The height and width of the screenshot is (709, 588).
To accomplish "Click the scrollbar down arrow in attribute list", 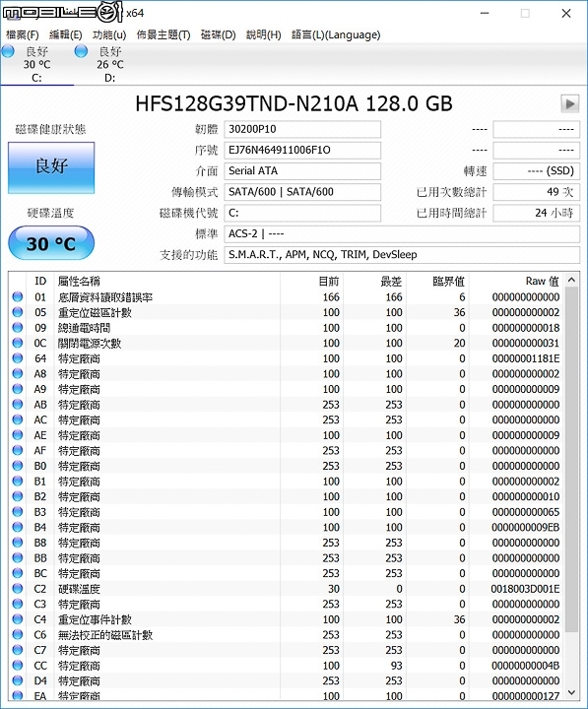I will tap(571, 692).
